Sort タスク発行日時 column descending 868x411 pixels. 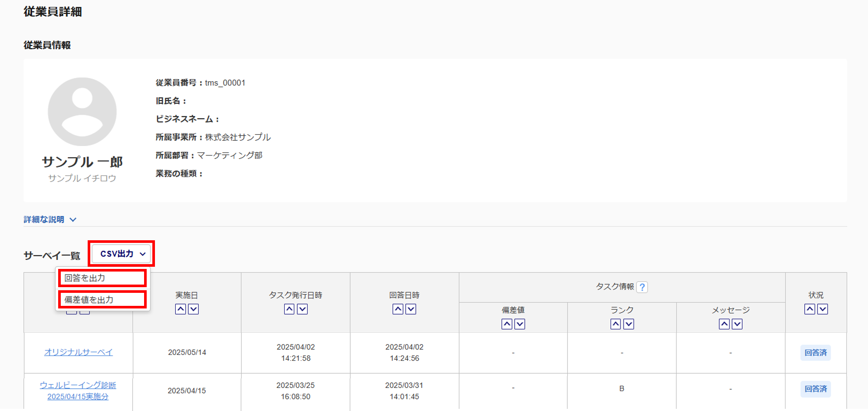click(x=302, y=309)
